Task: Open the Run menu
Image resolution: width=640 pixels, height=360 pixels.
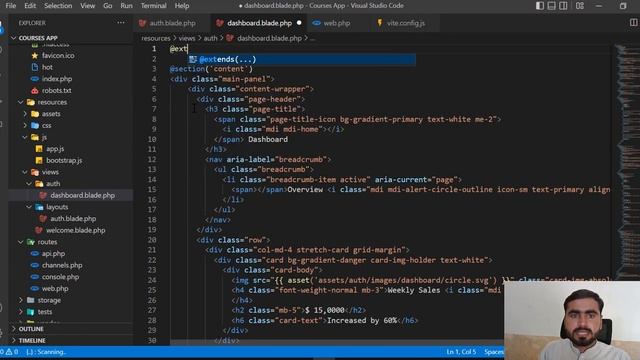Action: pyautogui.click(x=126, y=6)
